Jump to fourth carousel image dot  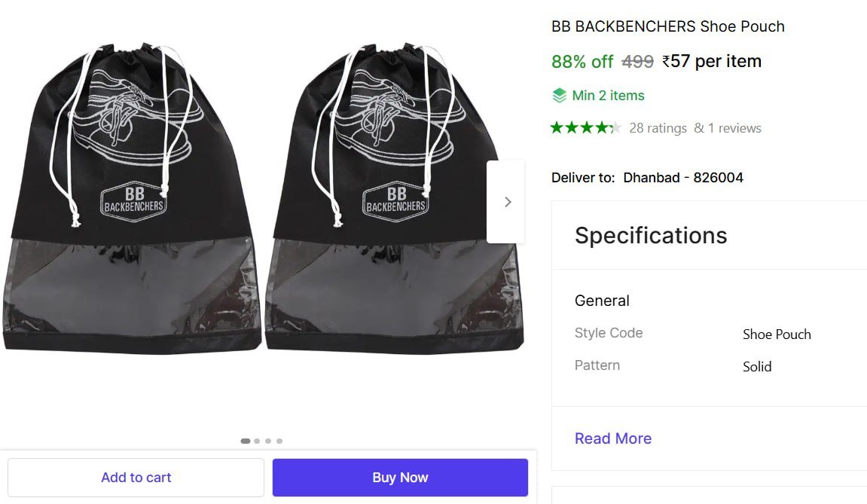279,441
